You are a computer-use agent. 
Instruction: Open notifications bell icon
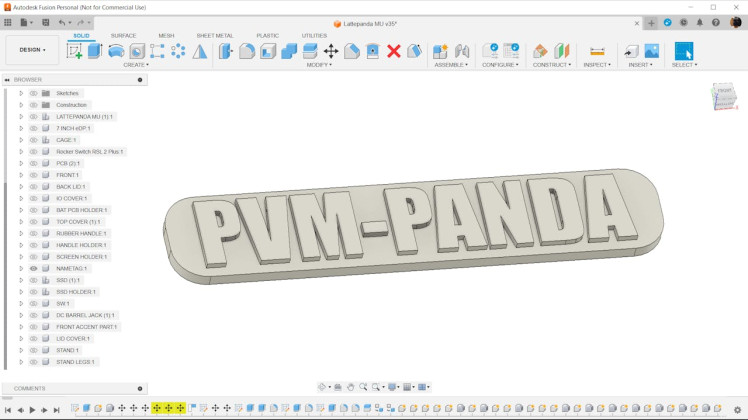coord(700,22)
